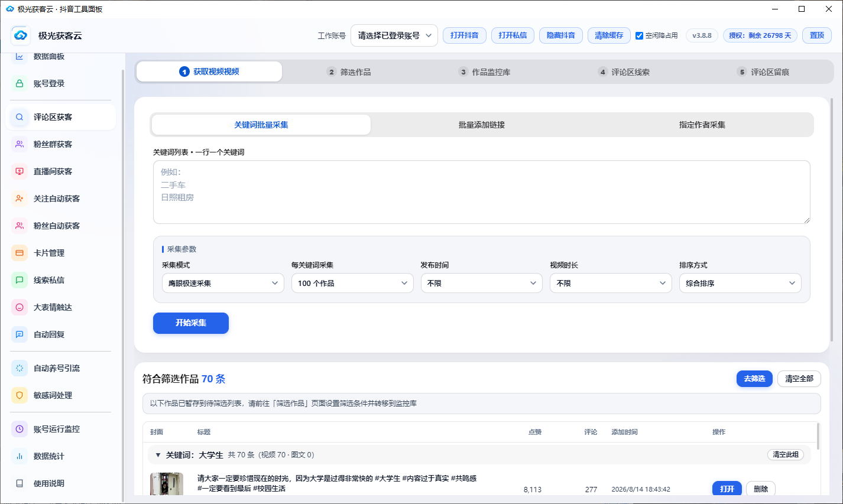
Task: Click the 粉丝自动获客 people icon
Action: (x=20, y=226)
